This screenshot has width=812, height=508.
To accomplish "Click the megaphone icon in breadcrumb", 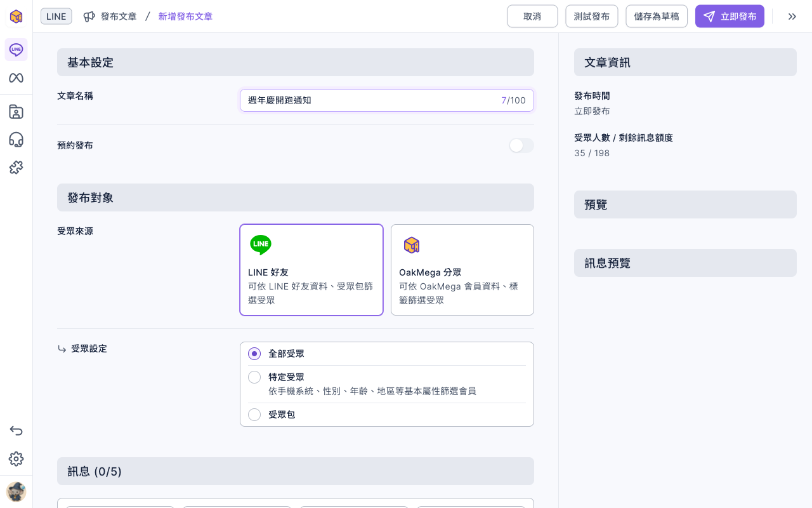I will point(89,17).
